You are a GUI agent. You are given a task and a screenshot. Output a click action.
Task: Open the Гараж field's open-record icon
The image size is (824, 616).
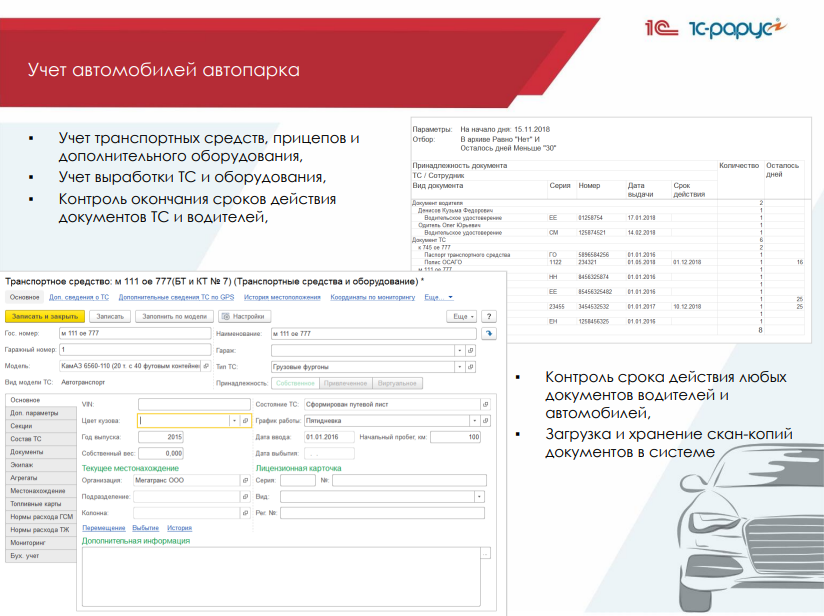coord(472,351)
